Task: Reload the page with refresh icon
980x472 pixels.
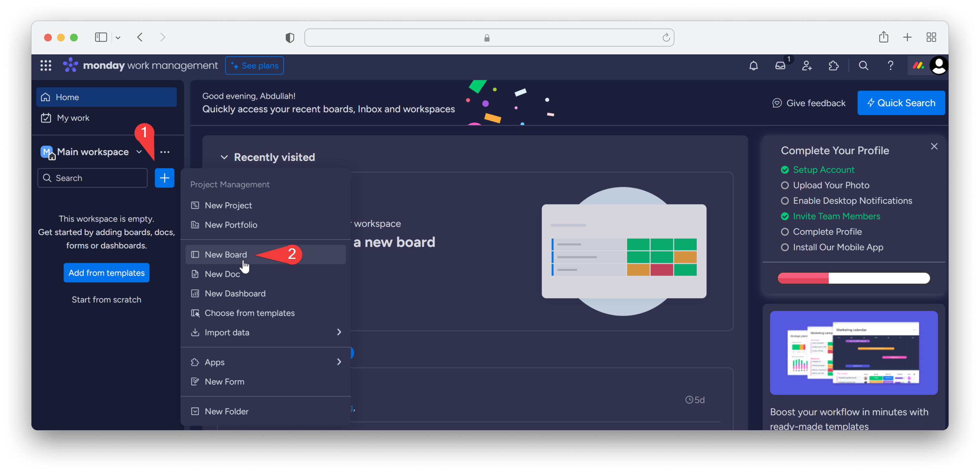Action: 666,38
